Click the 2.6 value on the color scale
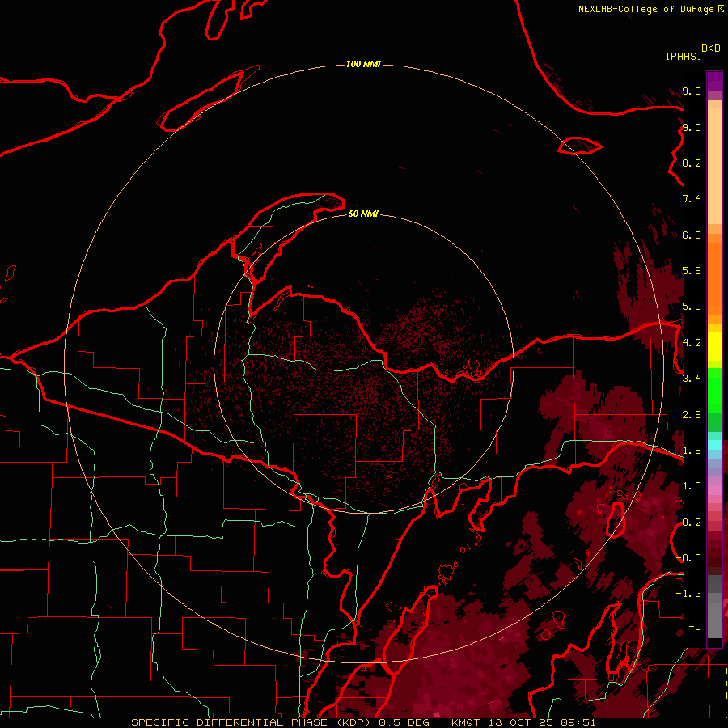The width and height of the screenshot is (728, 728). click(692, 415)
